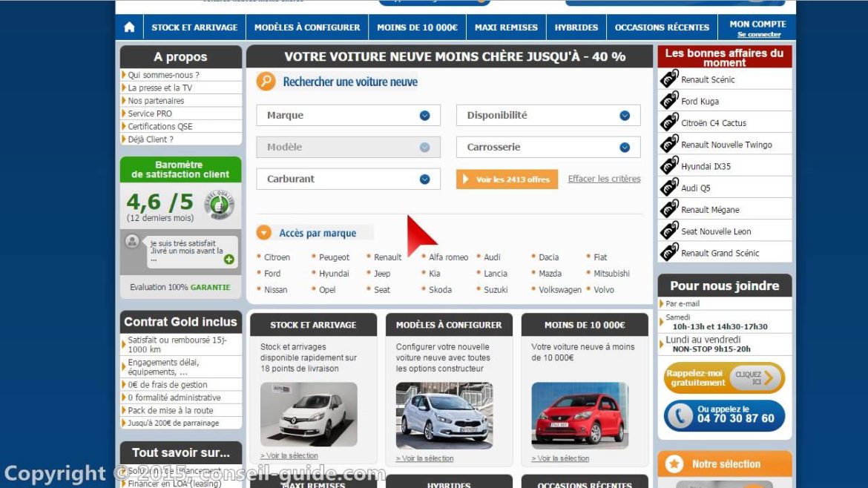
Task: Click Voir la sélection under Stock et arrivage
Action: [x=289, y=456]
